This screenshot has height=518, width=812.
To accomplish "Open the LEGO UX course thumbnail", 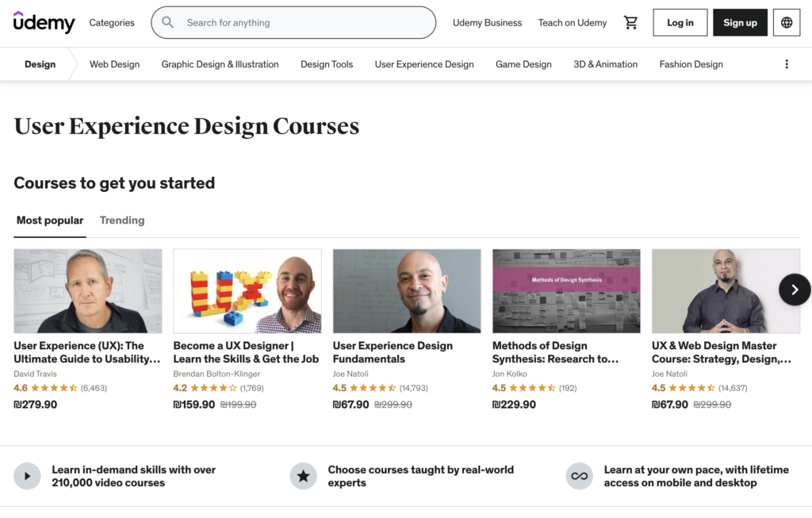I will tap(247, 291).
